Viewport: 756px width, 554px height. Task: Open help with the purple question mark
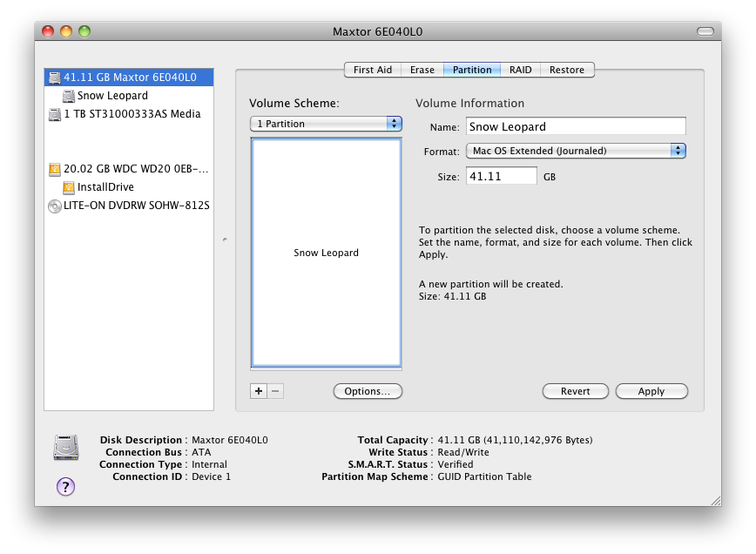[x=65, y=487]
